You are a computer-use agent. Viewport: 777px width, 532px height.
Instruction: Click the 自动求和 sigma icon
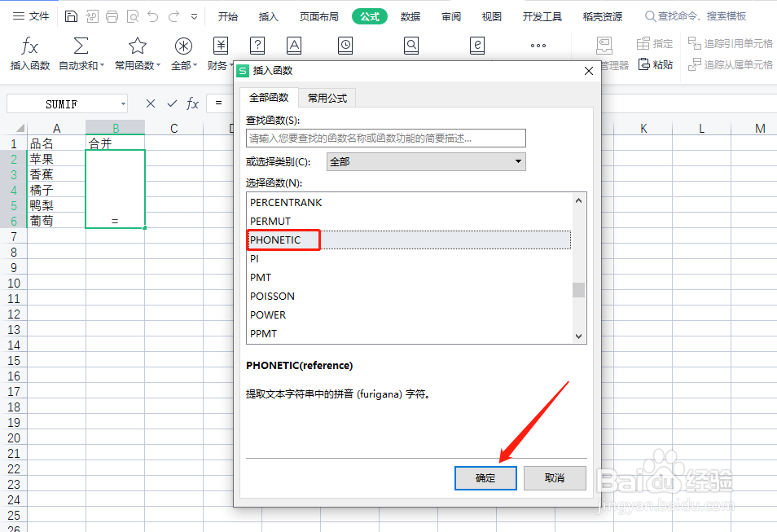click(81, 46)
